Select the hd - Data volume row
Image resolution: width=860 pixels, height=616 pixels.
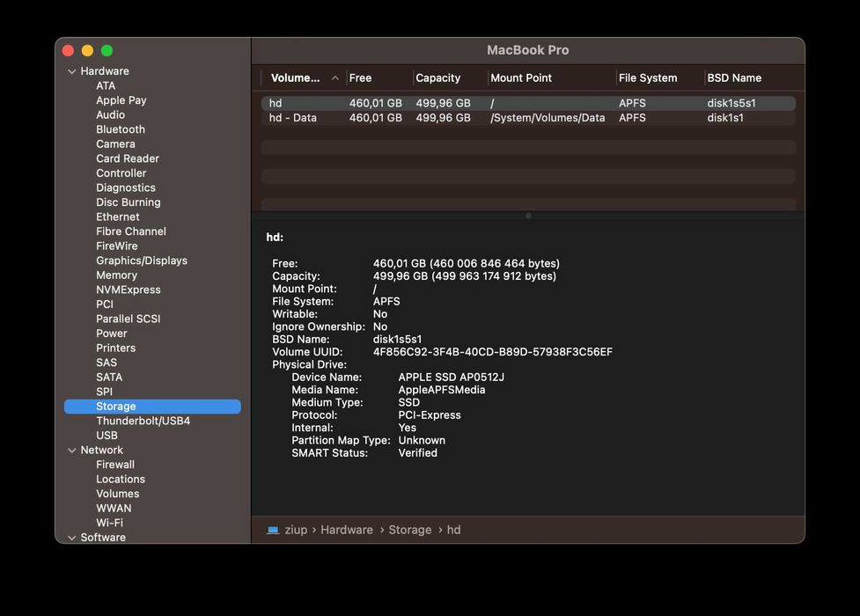pos(529,118)
